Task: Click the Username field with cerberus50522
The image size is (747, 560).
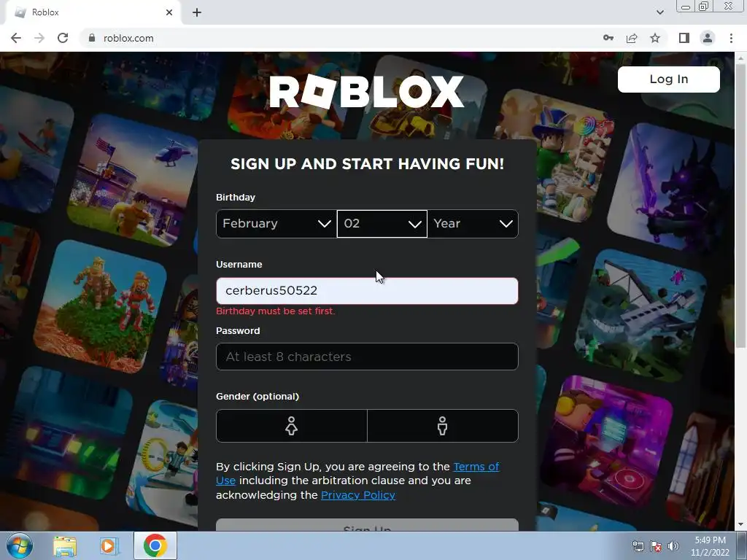Action: pos(367,291)
